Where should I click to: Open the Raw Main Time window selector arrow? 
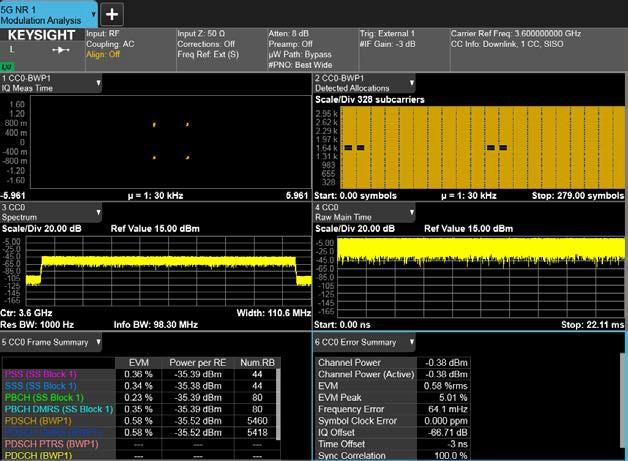pyautogui.click(x=411, y=213)
